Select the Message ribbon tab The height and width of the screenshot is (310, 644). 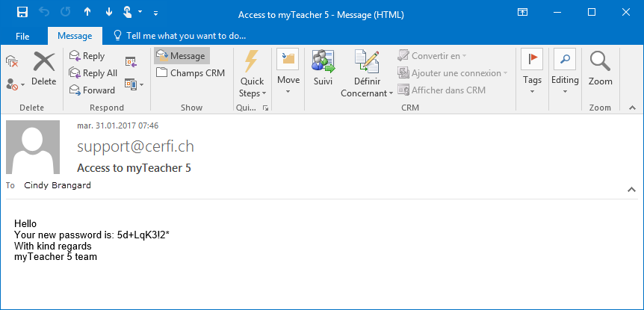[74, 36]
